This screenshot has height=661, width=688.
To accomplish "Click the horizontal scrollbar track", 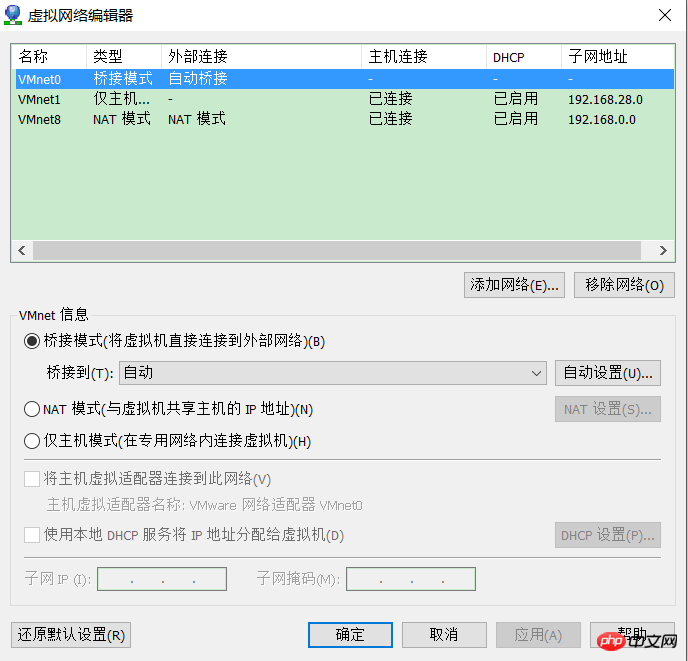I will click(x=337, y=251).
